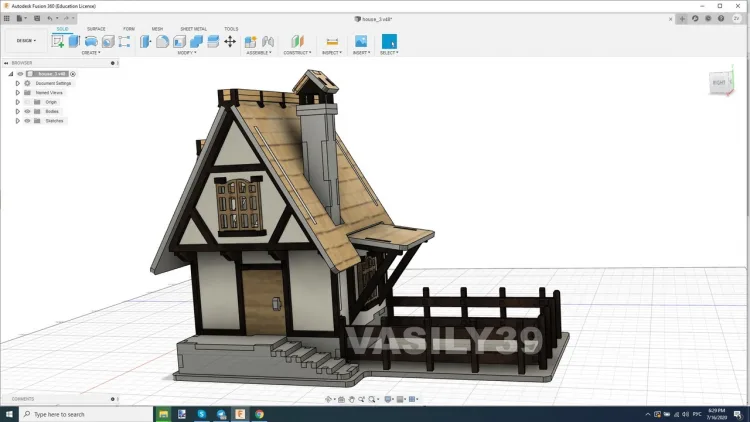Activate the house component radio button
The image size is (750, 422).
click(x=73, y=74)
